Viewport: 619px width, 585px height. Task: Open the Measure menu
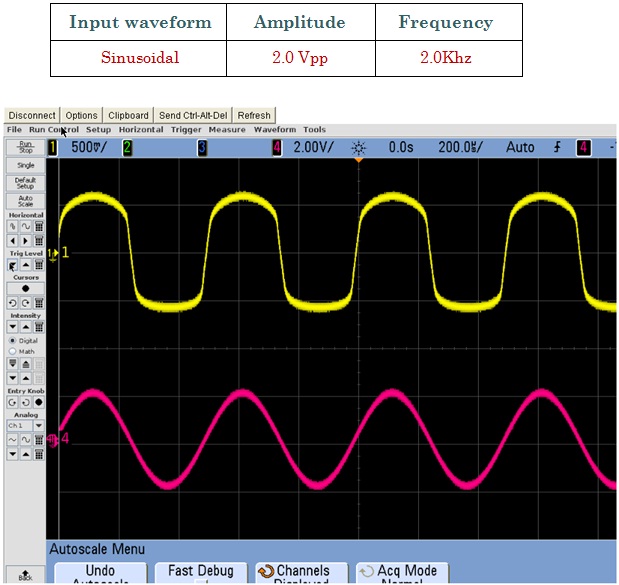click(227, 129)
